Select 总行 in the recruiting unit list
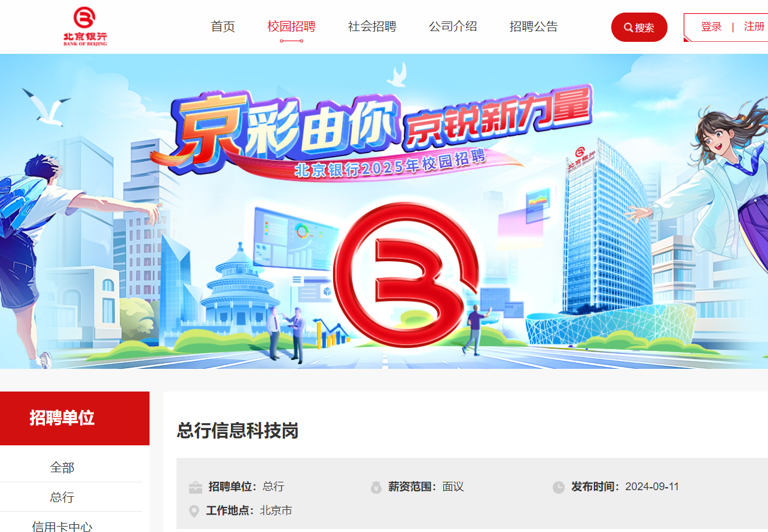Image resolution: width=768 pixels, height=532 pixels. (62, 497)
